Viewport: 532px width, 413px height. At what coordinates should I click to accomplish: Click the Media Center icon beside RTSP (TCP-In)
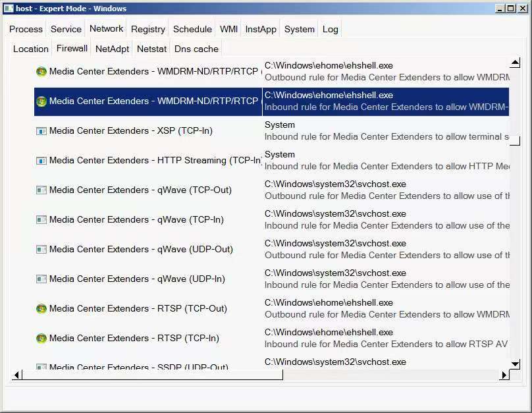41,339
